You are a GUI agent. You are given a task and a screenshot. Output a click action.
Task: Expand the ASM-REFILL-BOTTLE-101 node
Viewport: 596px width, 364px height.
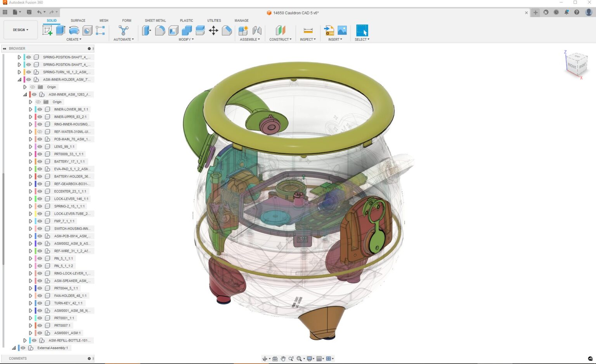coord(25,340)
